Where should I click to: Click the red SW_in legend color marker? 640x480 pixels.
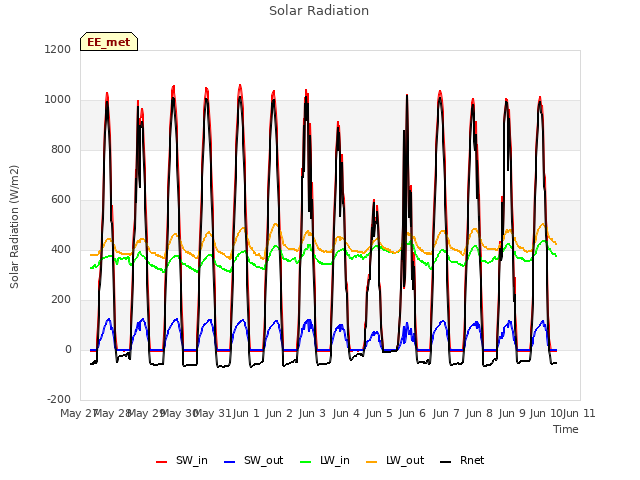click(162, 462)
